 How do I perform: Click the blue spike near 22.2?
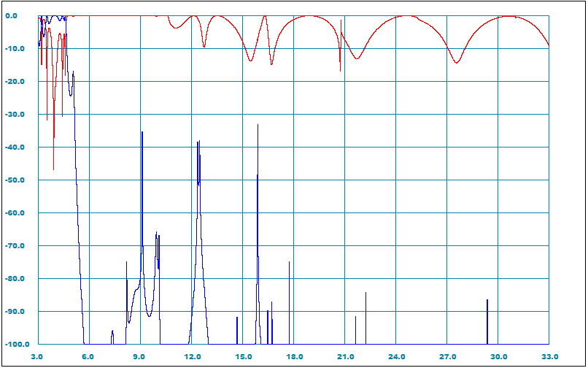[x=366, y=294]
